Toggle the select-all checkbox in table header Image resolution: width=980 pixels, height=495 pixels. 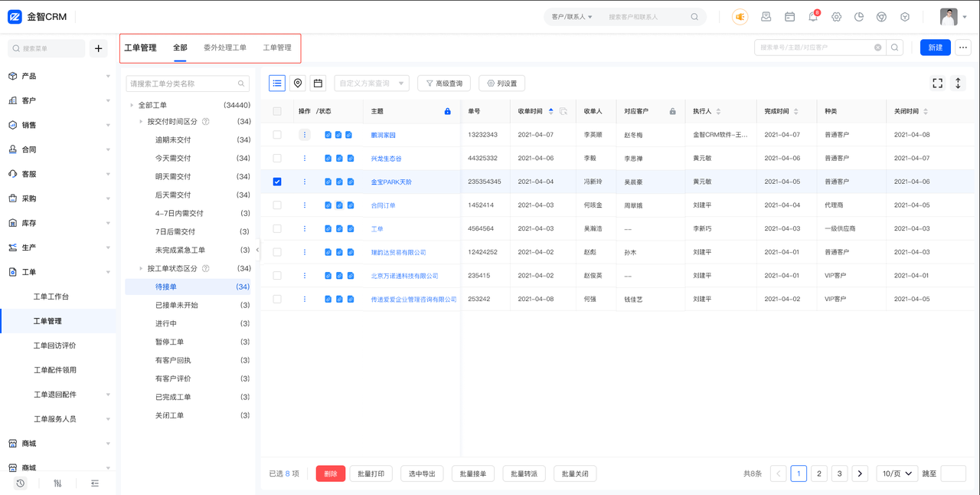coord(277,111)
